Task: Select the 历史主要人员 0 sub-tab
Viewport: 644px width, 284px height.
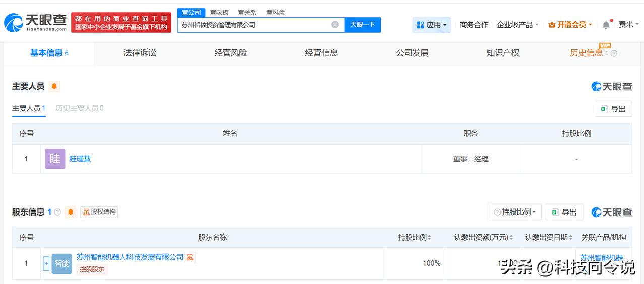Action: click(x=80, y=108)
